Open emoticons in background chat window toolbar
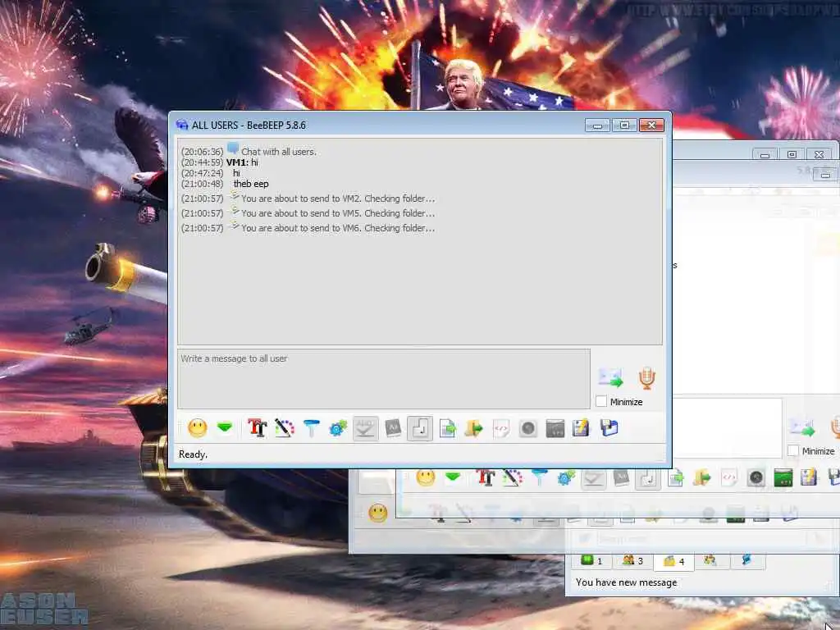 coord(426,477)
